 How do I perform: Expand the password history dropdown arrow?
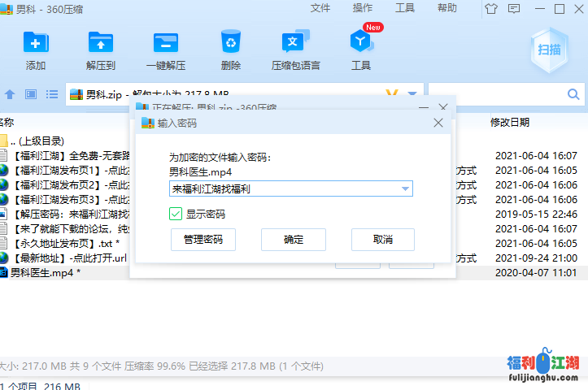coord(405,189)
